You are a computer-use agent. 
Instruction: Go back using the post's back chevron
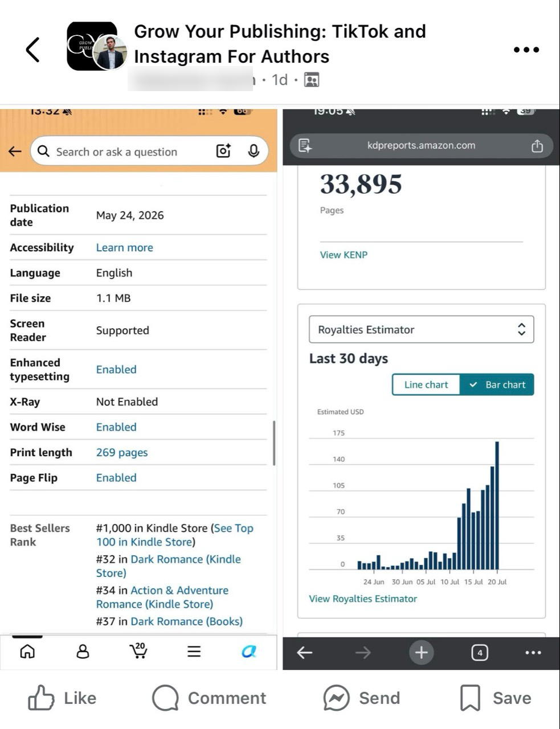[33, 50]
